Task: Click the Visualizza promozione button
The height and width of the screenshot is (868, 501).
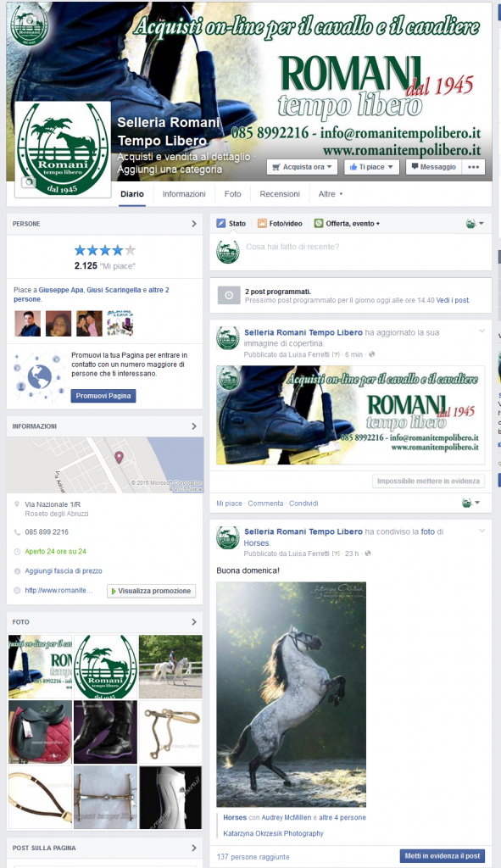Action: 151,591
